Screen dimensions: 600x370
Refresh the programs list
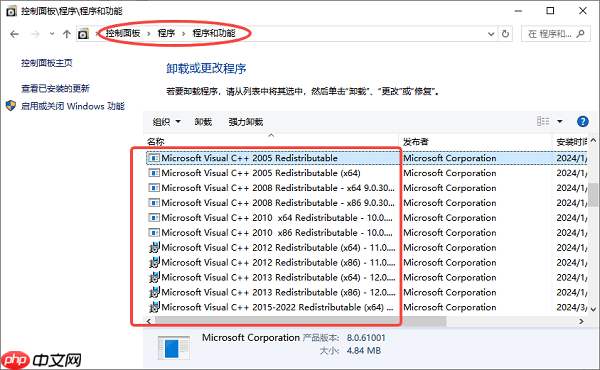(x=505, y=34)
